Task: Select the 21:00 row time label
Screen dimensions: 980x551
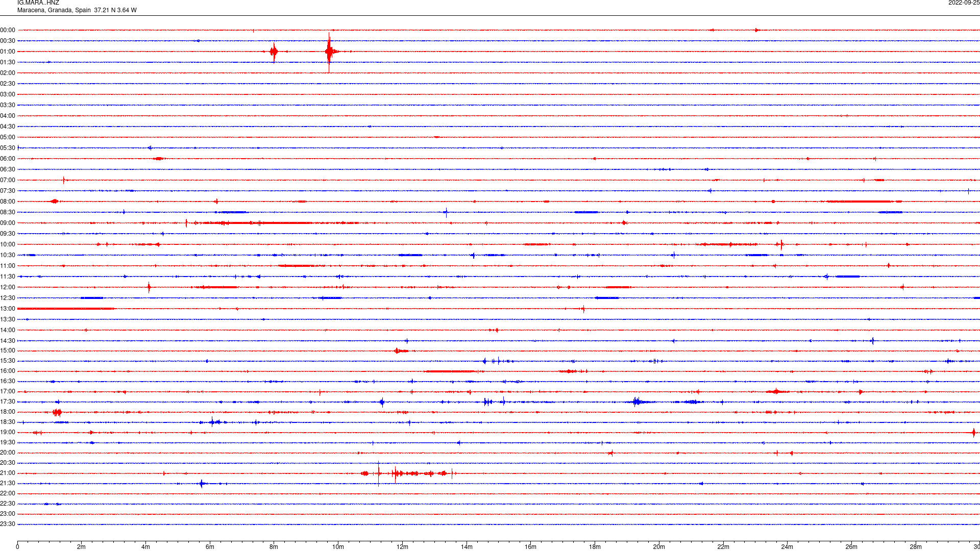Action: (x=8, y=473)
